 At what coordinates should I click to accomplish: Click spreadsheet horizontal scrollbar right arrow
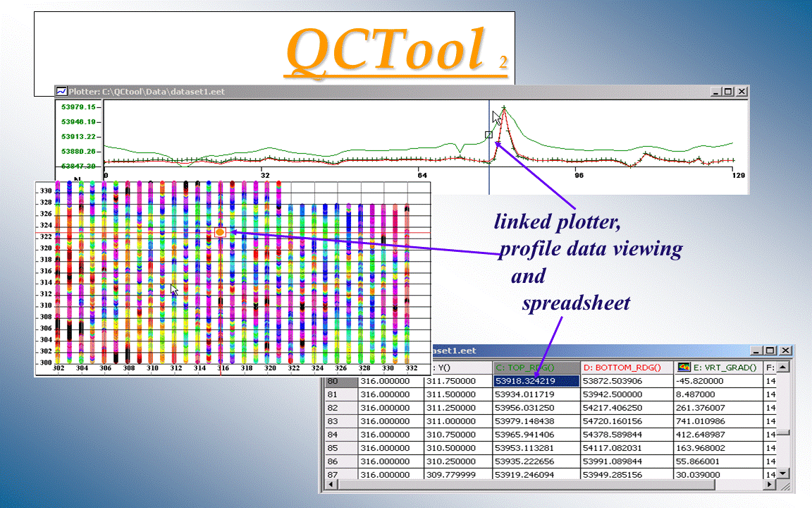coord(770,485)
